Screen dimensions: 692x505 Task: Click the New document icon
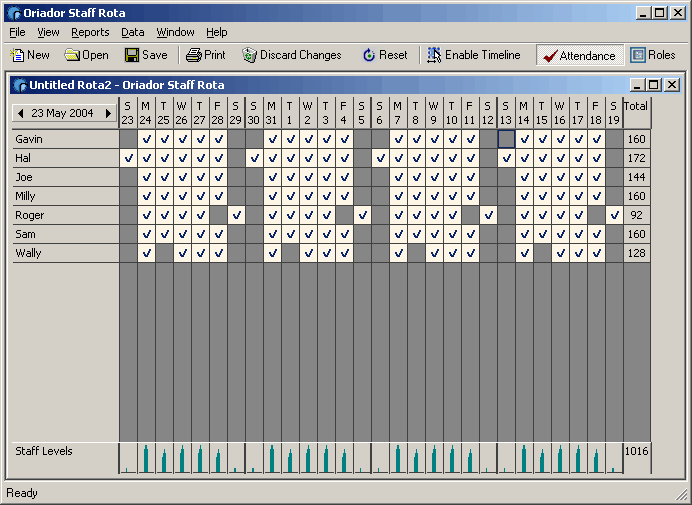(17, 55)
